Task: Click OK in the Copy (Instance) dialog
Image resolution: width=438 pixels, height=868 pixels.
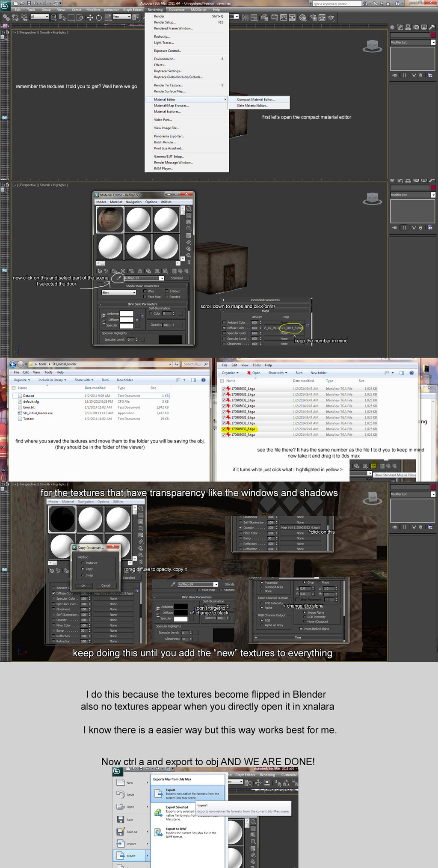Action: pyautogui.click(x=83, y=586)
